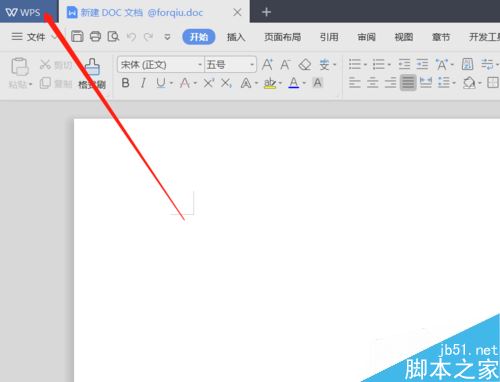Click the phonetic guide 变 icon
Image resolution: width=500 pixels, height=382 pixels.
[x=324, y=64]
